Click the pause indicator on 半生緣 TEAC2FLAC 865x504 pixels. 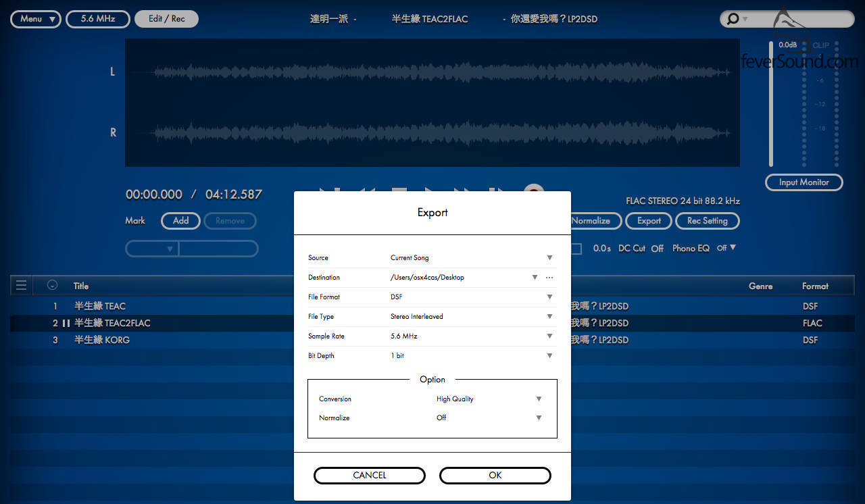pyautogui.click(x=66, y=323)
